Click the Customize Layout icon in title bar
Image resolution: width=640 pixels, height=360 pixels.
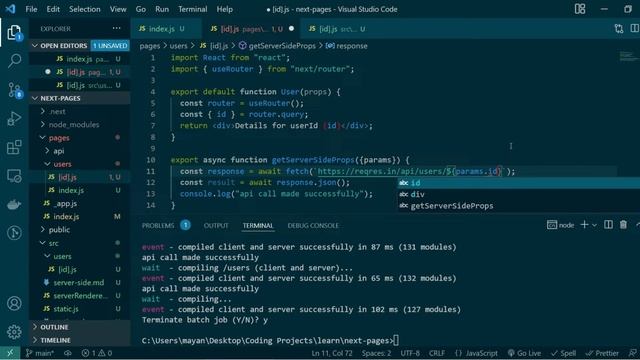pos(580,9)
